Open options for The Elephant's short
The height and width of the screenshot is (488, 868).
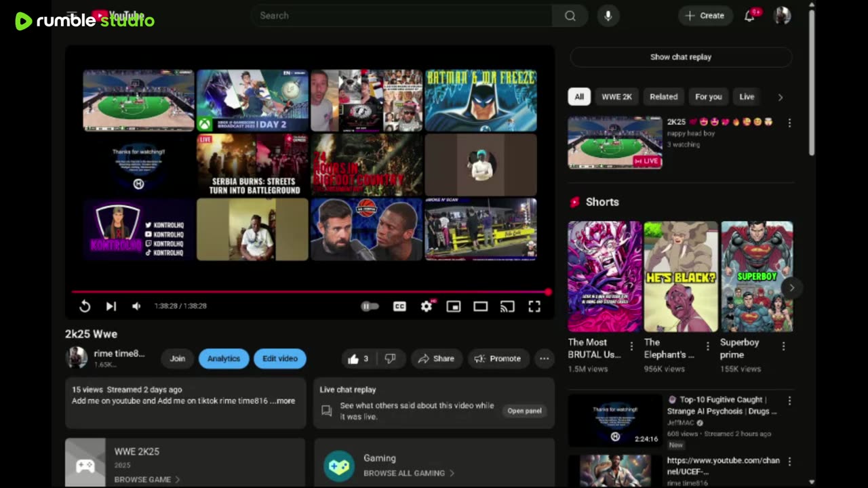point(708,346)
